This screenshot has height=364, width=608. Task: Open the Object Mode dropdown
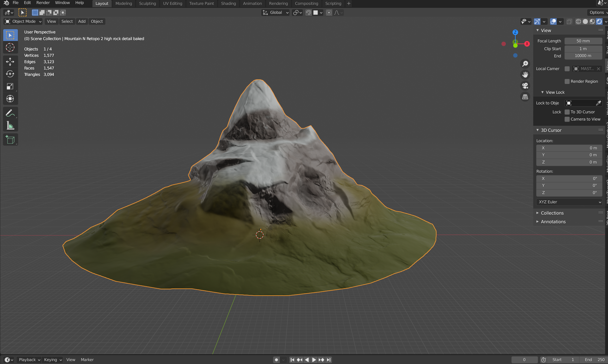(x=23, y=21)
